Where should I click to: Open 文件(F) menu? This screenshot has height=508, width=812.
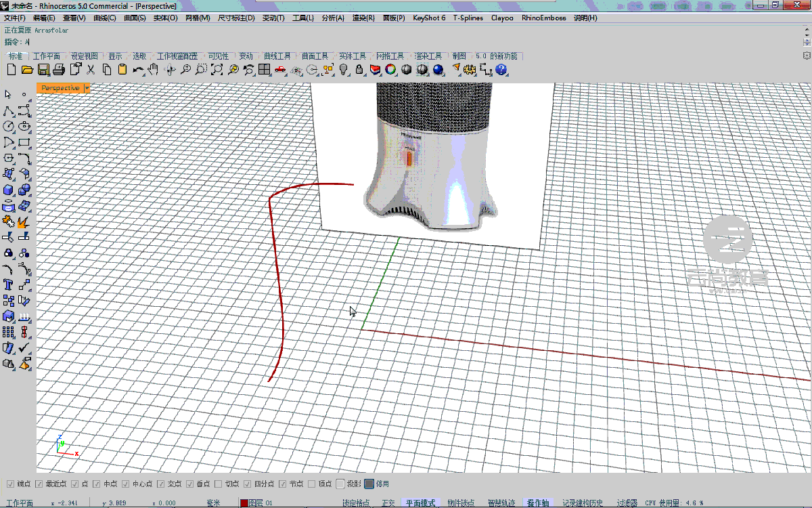click(15, 18)
